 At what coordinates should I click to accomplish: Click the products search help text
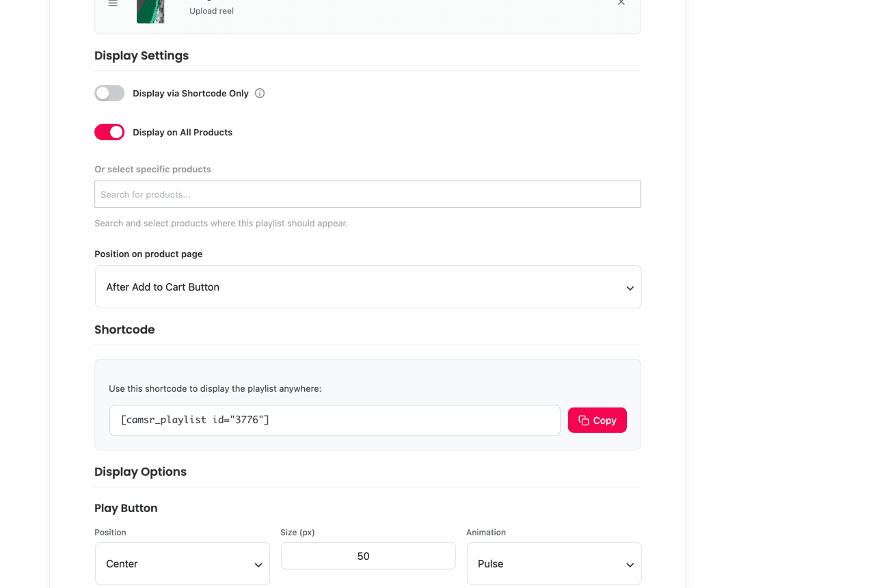click(221, 223)
